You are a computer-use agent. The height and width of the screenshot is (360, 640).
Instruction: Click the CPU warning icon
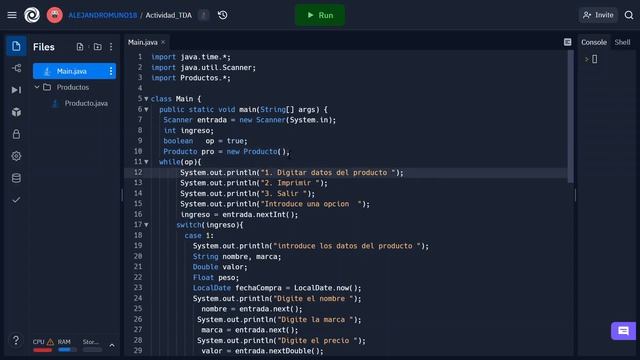pos(50,342)
